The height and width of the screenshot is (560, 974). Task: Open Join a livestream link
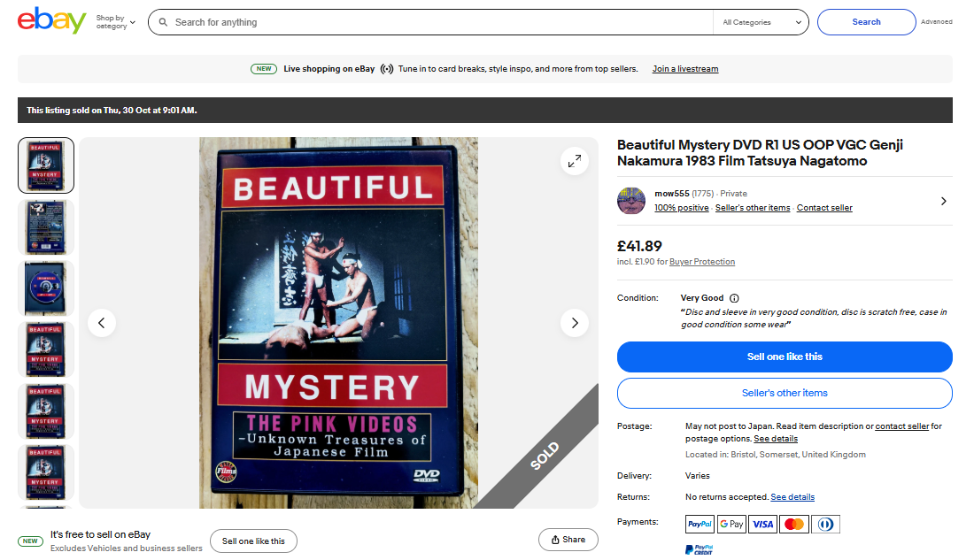click(x=685, y=69)
